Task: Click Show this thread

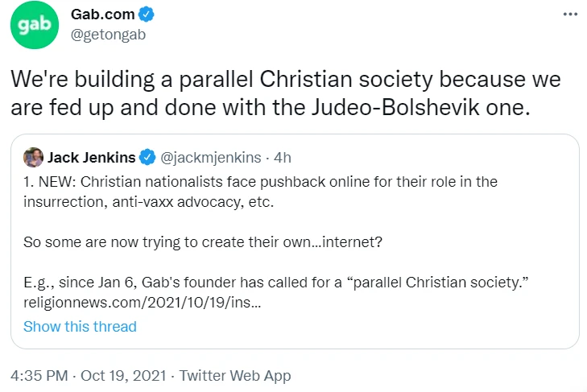Action: tap(80, 327)
